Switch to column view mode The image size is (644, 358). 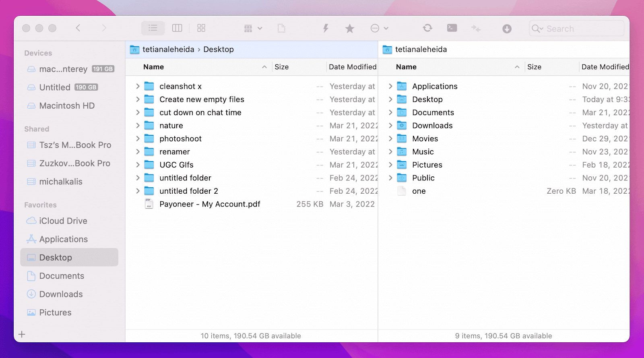click(177, 28)
